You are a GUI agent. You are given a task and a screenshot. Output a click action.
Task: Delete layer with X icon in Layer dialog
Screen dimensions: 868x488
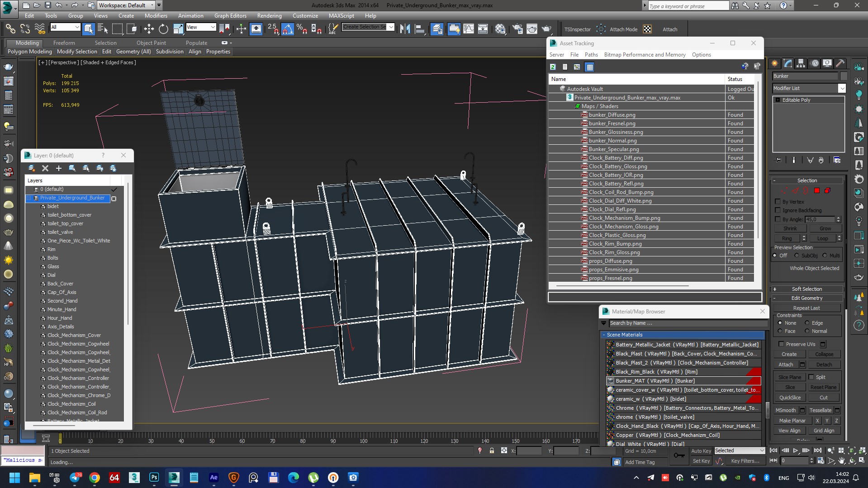click(45, 168)
